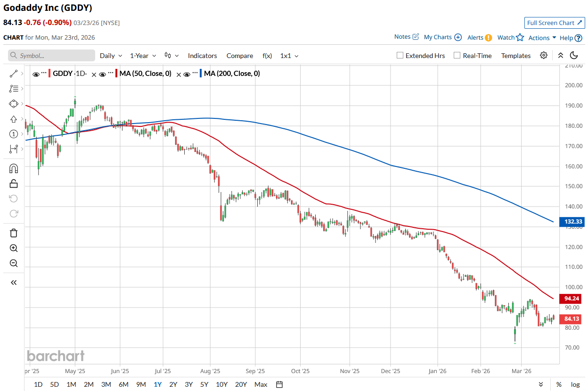The width and height of the screenshot is (588, 391).
Task: Select the numbered annotation tool
Action: [x=13, y=134]
